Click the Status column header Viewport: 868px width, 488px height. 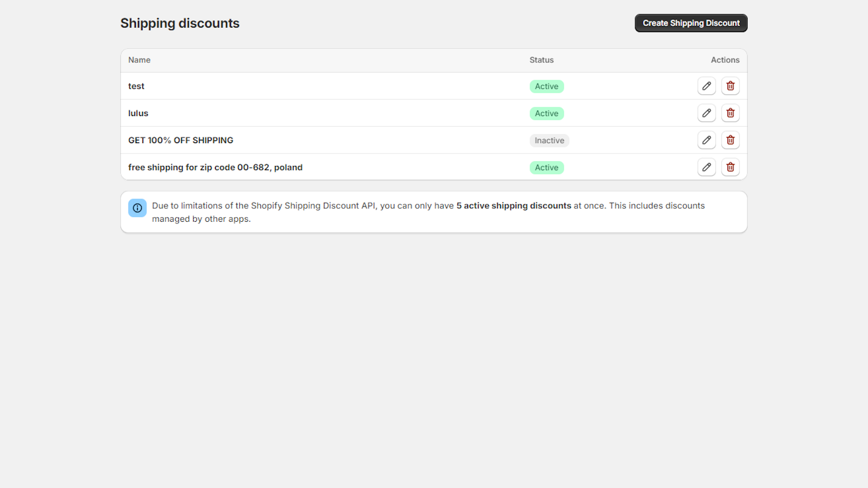[x=541, y=60]
